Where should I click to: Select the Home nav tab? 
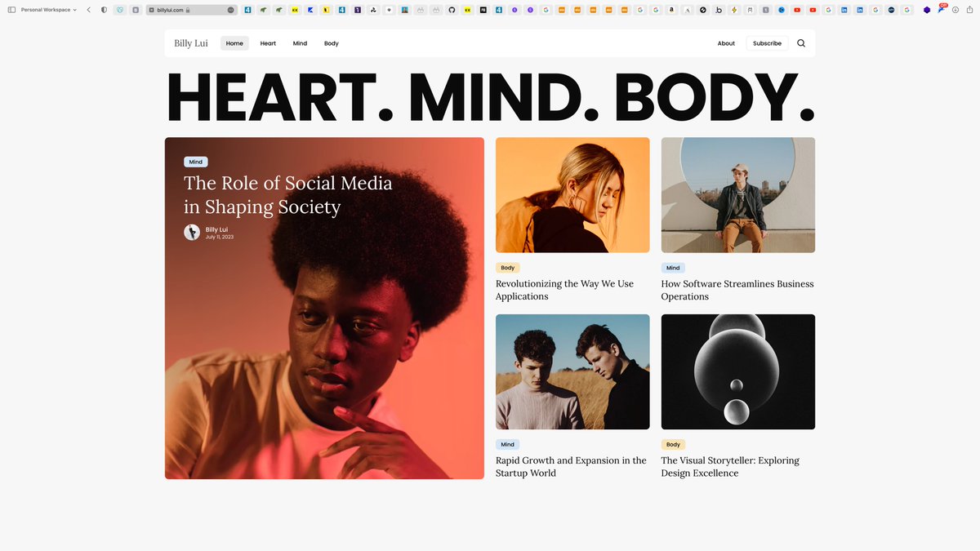(234, 43)
